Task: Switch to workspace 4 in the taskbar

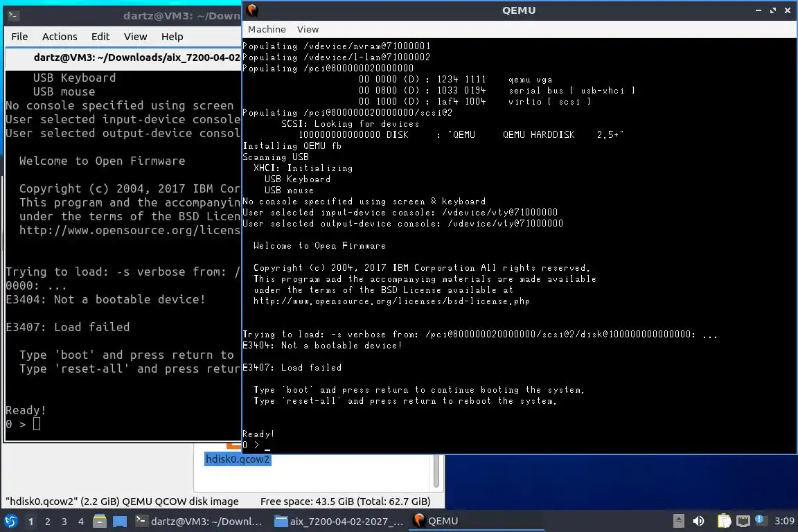Action: pos(81,522)
